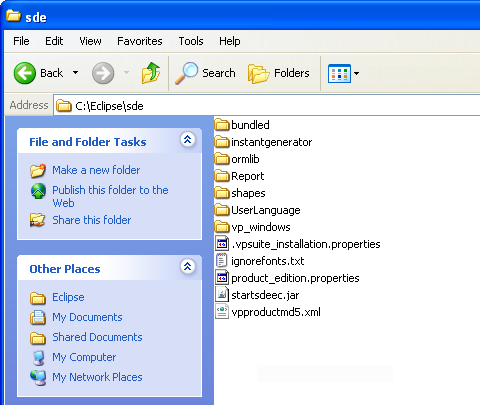Collapse the Other Places panel
The height and width of the screenshot is (405, 480).
click(188, 266)
